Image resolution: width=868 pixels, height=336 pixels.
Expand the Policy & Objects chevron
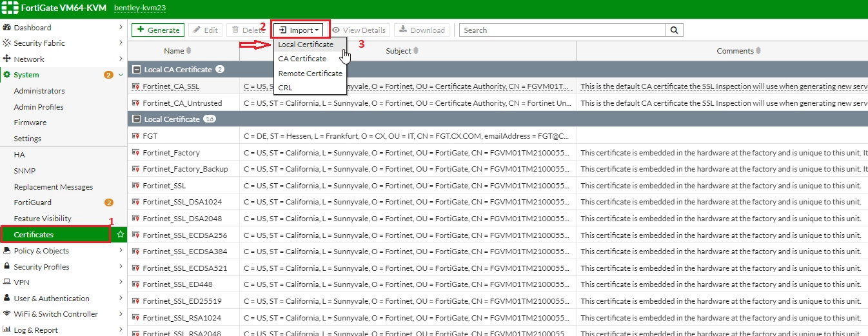pos(121,251)
